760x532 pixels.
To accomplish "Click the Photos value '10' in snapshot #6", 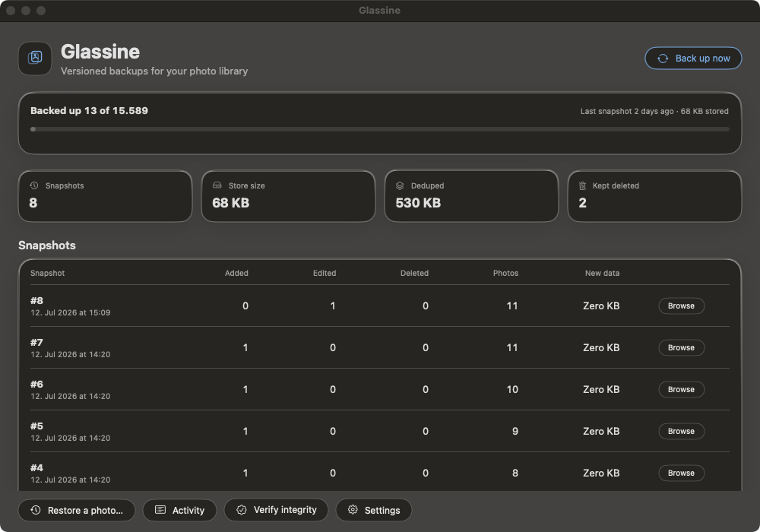I will (x=512, y=390).
